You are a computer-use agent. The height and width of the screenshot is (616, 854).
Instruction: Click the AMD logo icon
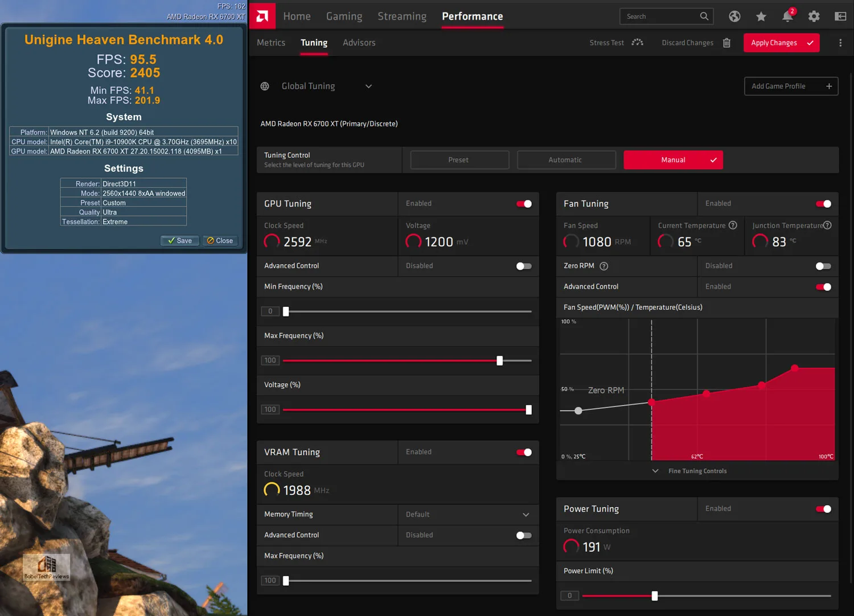point(262,16)
